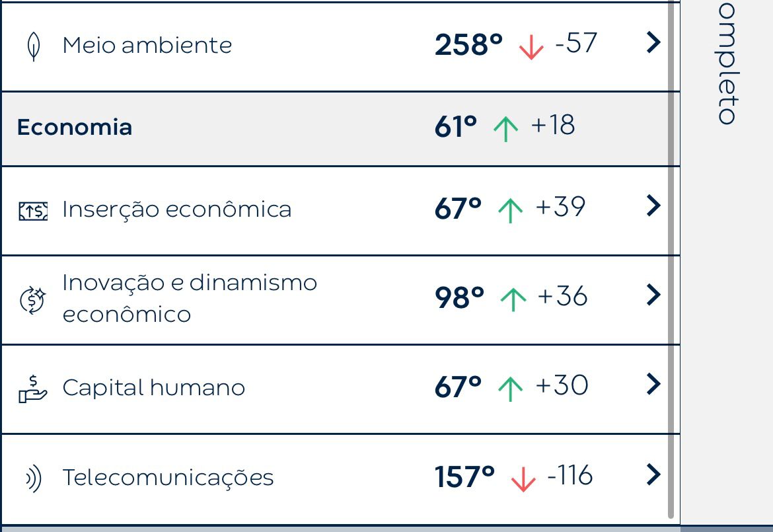Viewport: 773px width, 532px height.
Task: Select the Telecomunicações label
Action: [168, 477]
